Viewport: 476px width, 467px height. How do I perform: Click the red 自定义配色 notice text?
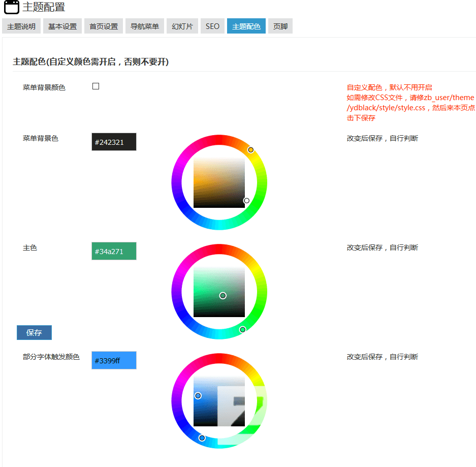coord(411,103)
